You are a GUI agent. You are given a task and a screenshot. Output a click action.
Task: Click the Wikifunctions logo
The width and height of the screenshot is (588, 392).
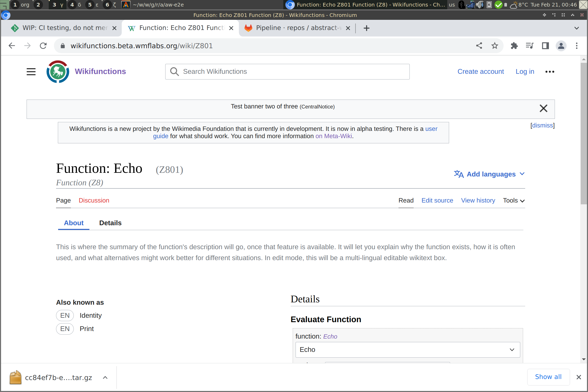[x=58, y=72]
